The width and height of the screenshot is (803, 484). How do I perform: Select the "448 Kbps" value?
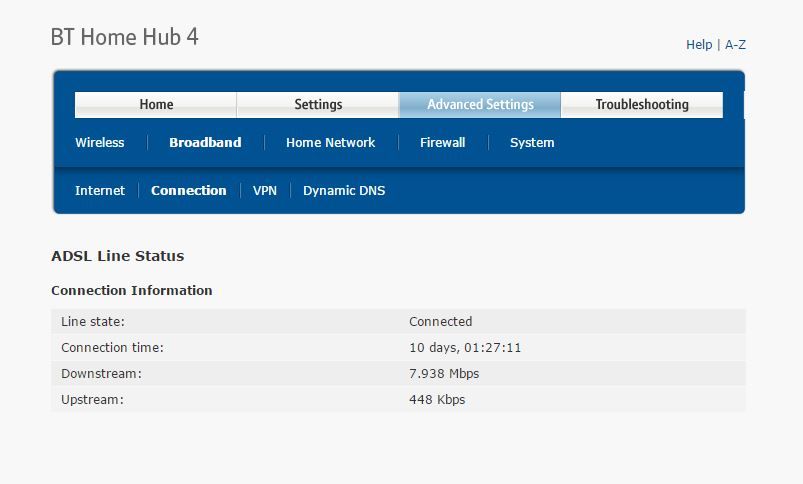pyautogui.click(x=437, y=400)
